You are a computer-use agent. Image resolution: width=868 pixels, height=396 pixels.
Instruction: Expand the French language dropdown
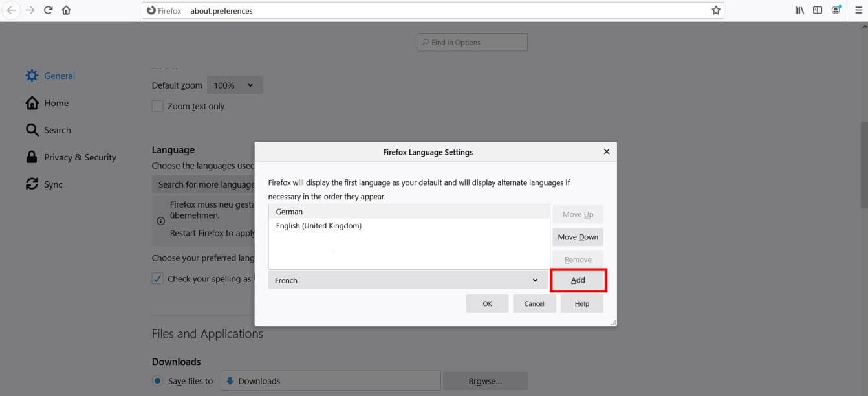pyautogui.click(x=407, y=280)
